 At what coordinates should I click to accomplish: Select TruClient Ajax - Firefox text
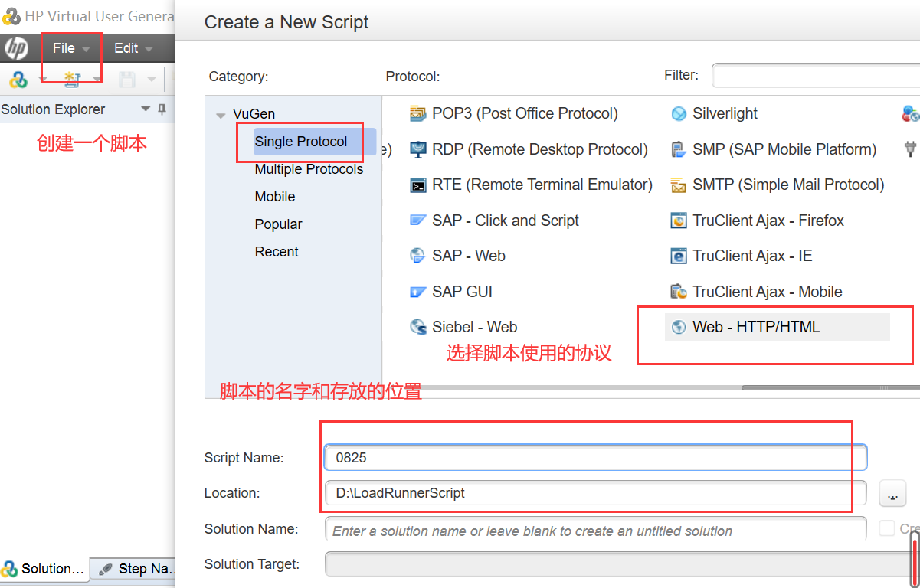click(768, 220)
